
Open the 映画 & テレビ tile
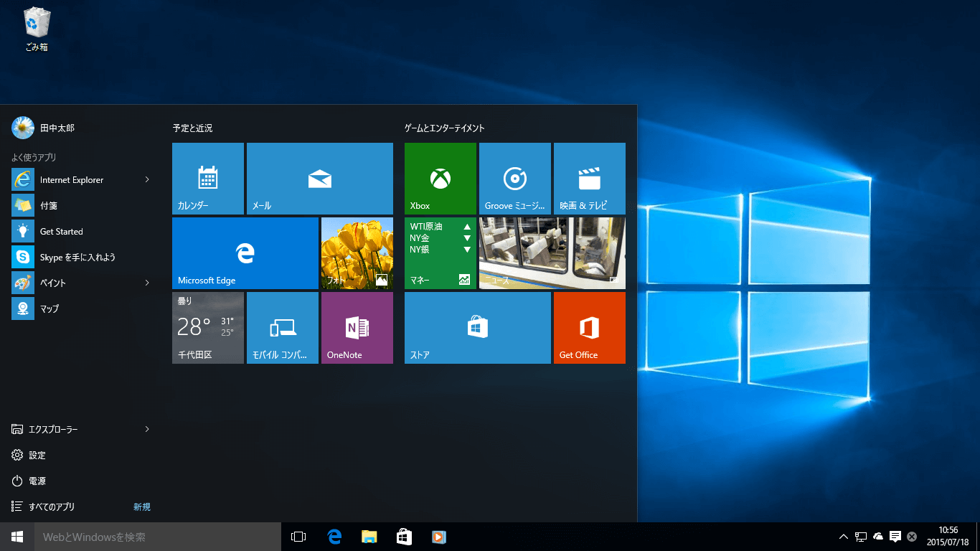click(590, 179)
